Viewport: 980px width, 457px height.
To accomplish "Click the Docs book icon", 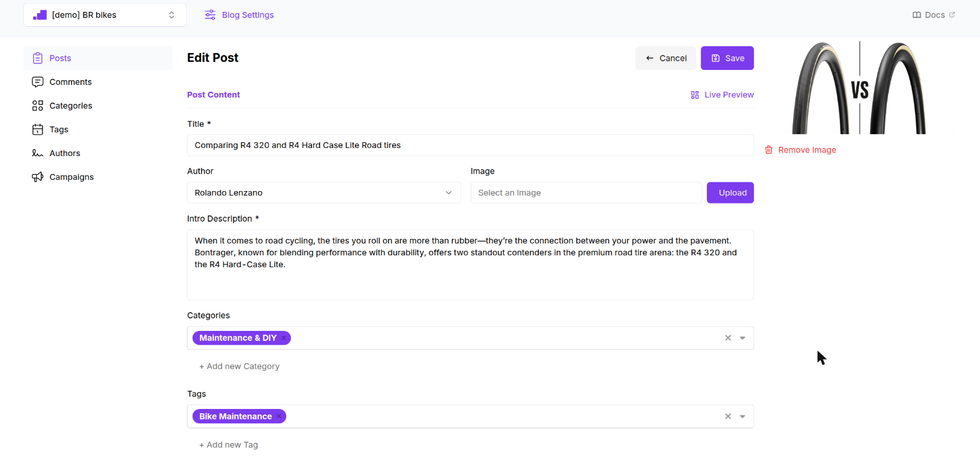I will coord(917,15).
